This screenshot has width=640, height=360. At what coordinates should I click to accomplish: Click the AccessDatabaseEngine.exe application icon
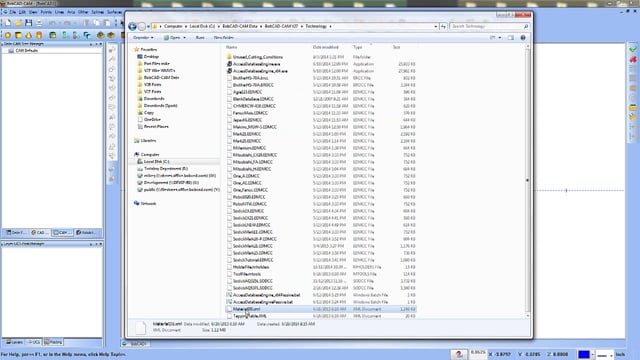[x=229, y=64]
